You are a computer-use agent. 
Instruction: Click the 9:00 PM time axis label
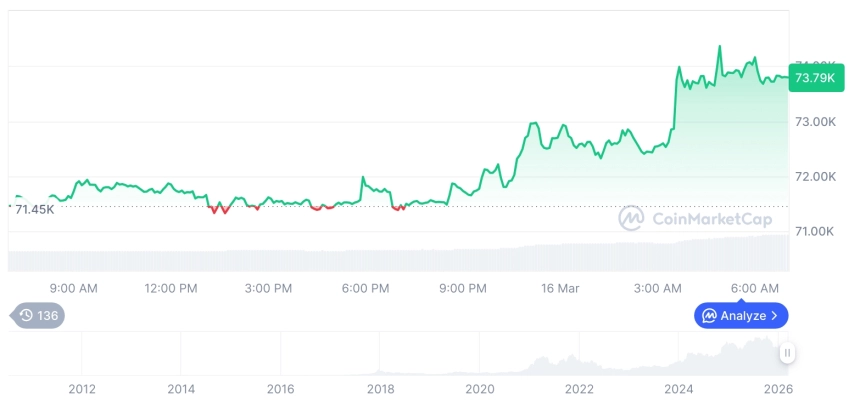click(x=463, y=289)
